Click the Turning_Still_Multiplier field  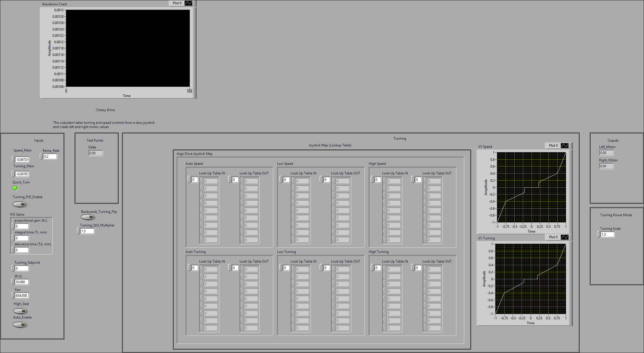point(87,231)
